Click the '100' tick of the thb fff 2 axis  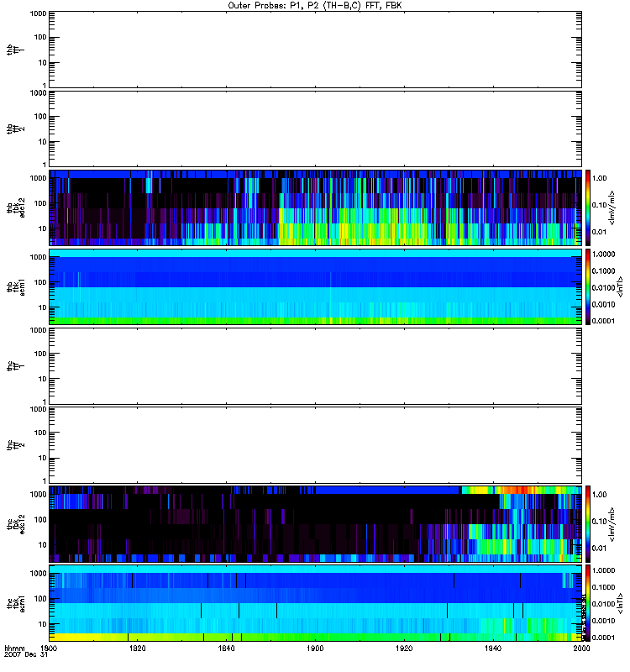pyautogui.click(x=39, y=117)
